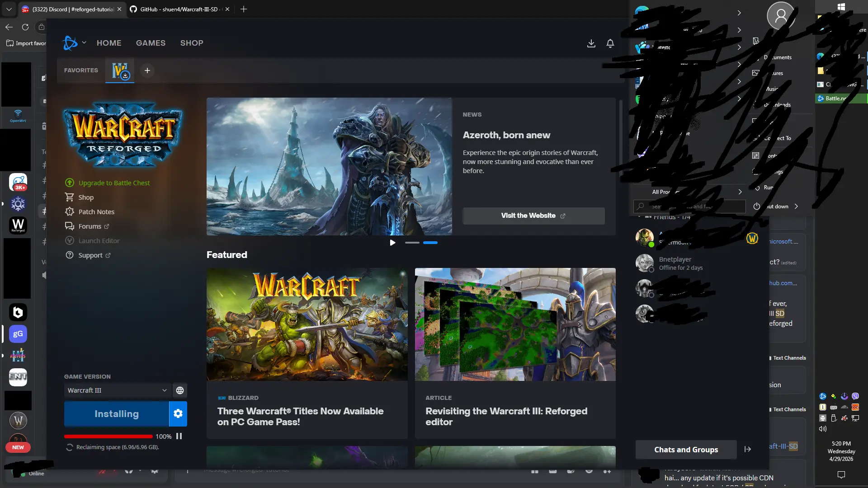Click the volume icon in system tray
Image resolution: width=868 pixels, height=488 pixels.
[823, 429]
